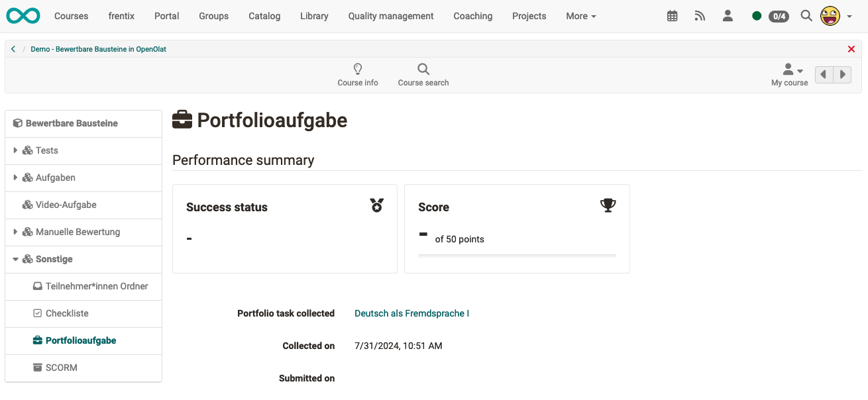Screen dimensions: 868x400
Task: Toggle your online presence status dot
Action: pyautogui.click(x=756, y=15)
